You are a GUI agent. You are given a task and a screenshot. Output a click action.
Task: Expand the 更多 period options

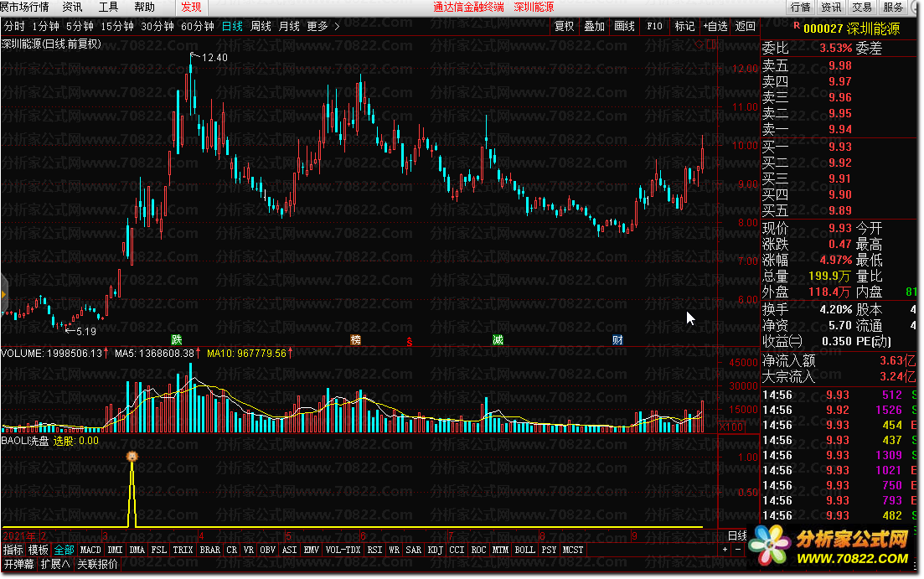tap(317, 27)
